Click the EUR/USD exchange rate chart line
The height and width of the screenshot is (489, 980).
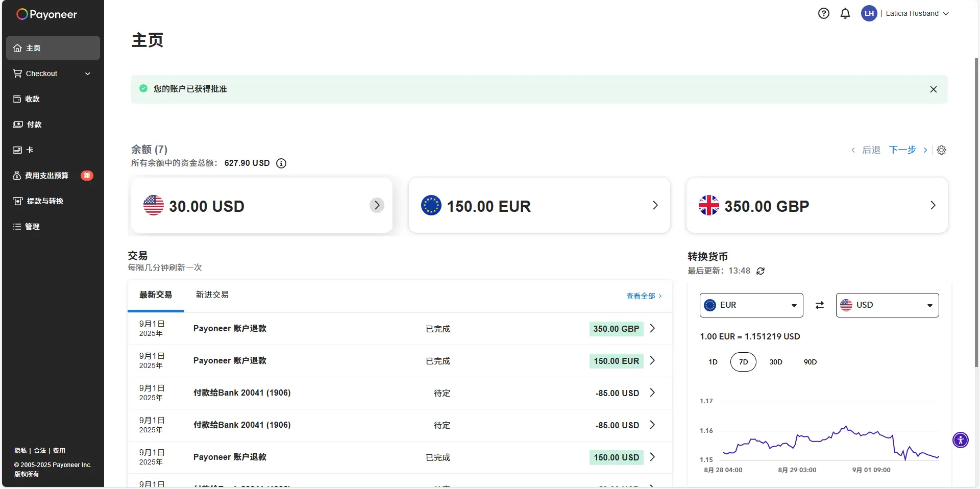[830, 442]
